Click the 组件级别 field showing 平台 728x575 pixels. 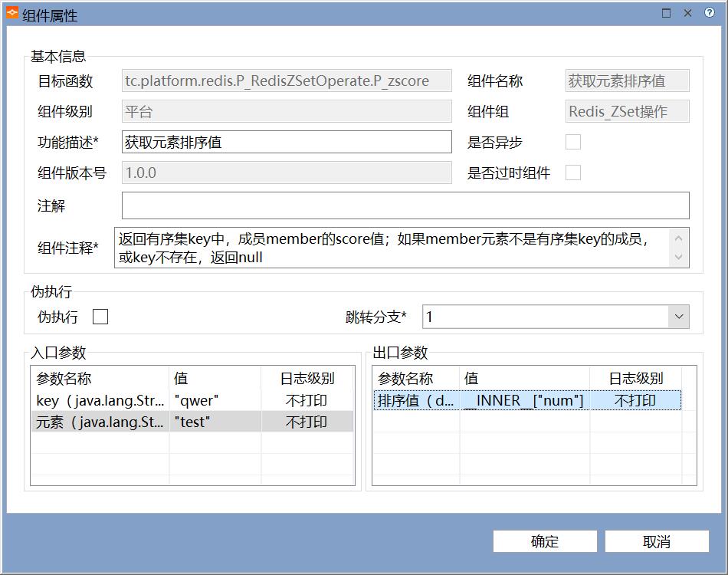click(x=287, y=111)
